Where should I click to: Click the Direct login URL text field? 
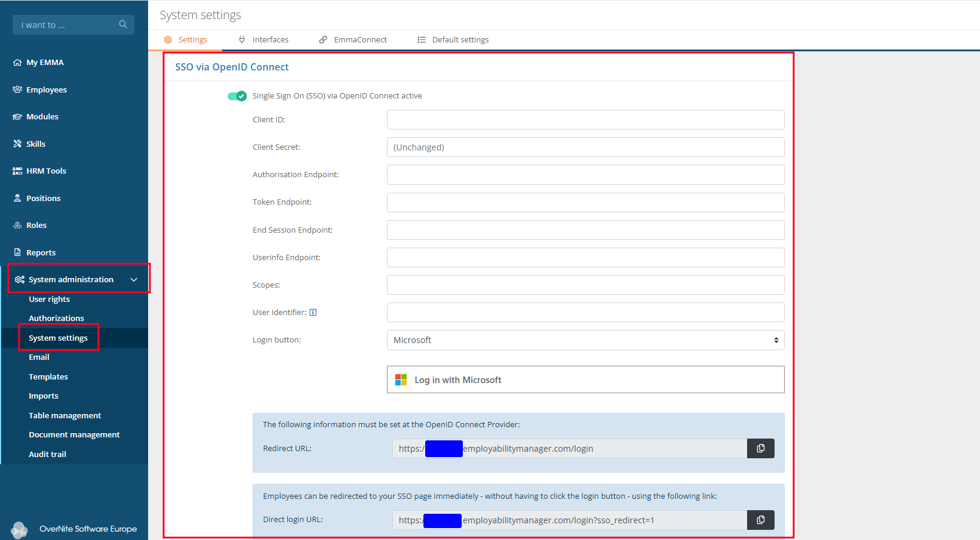click(570, 520)
